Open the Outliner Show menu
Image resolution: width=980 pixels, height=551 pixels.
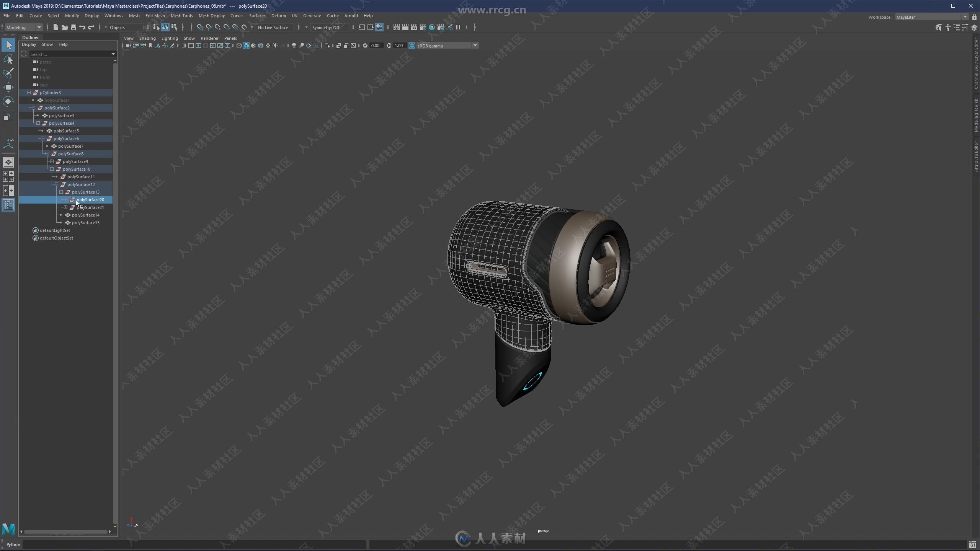point(47,44)
